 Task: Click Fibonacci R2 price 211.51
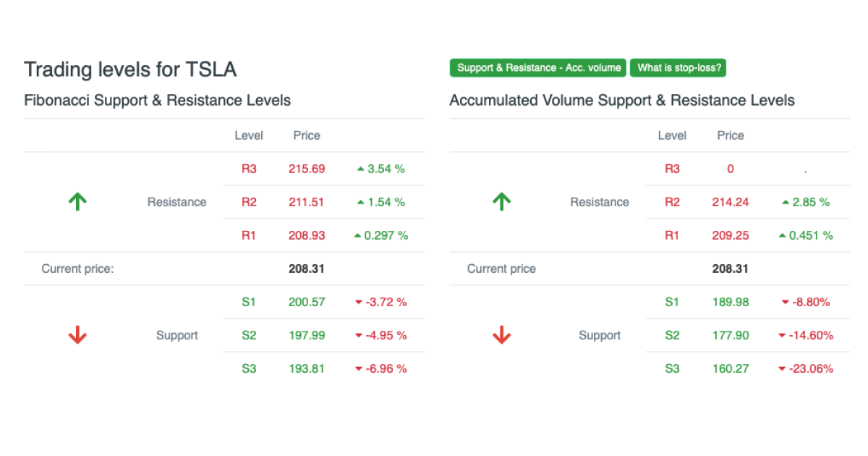click(x=307, y=202)
